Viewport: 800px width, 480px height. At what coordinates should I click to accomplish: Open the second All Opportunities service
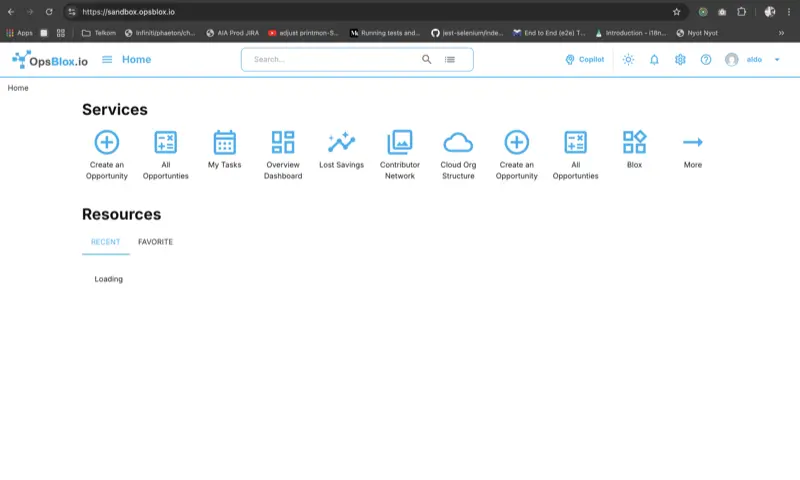click(575, 155)
